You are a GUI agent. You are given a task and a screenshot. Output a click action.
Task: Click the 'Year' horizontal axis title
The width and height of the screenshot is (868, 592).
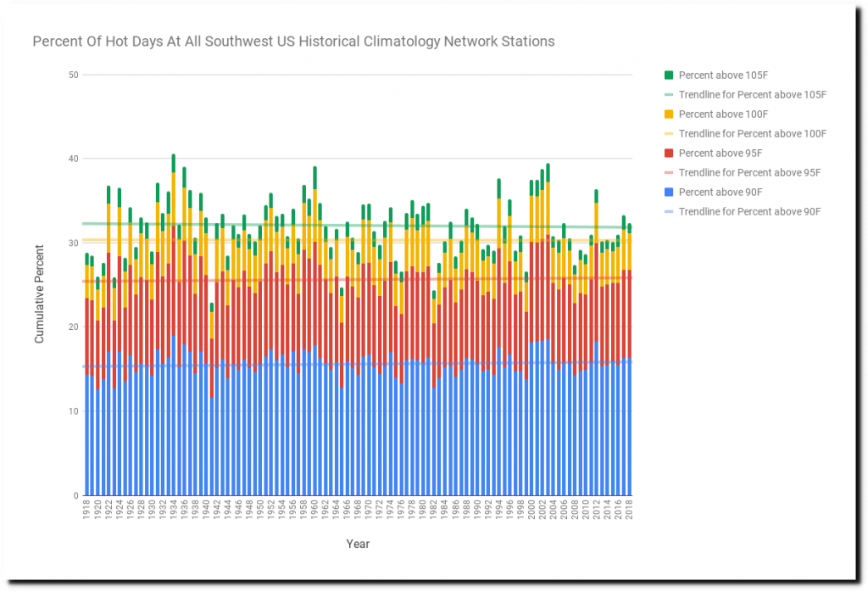[358, 544]
